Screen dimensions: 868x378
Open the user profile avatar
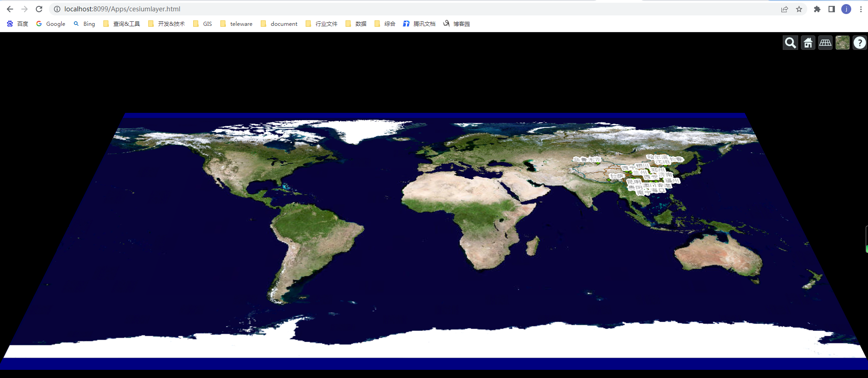pyautogui.click(x=846, y=9)
